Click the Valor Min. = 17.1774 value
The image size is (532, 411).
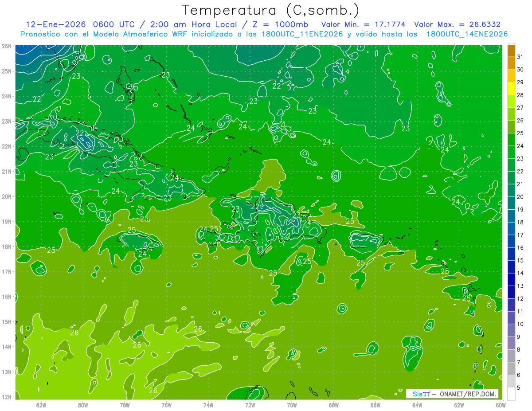click(363, 24)
